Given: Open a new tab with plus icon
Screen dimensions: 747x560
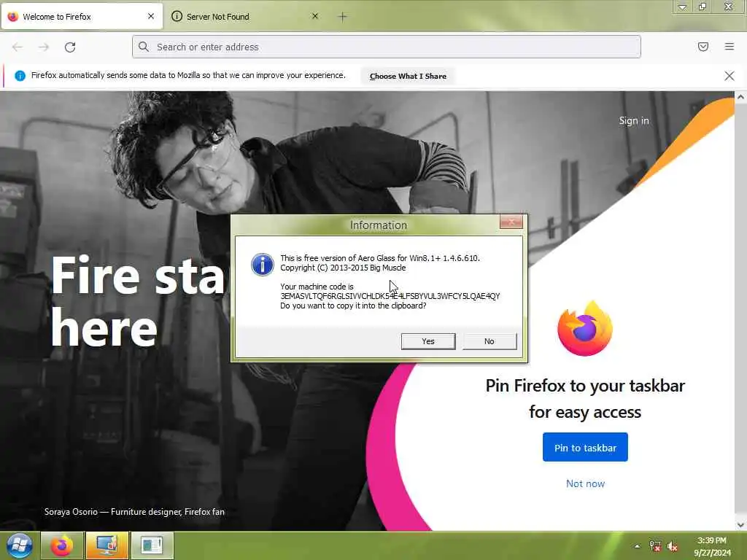Looking at the screenshot, I should (x=343, y=17).
